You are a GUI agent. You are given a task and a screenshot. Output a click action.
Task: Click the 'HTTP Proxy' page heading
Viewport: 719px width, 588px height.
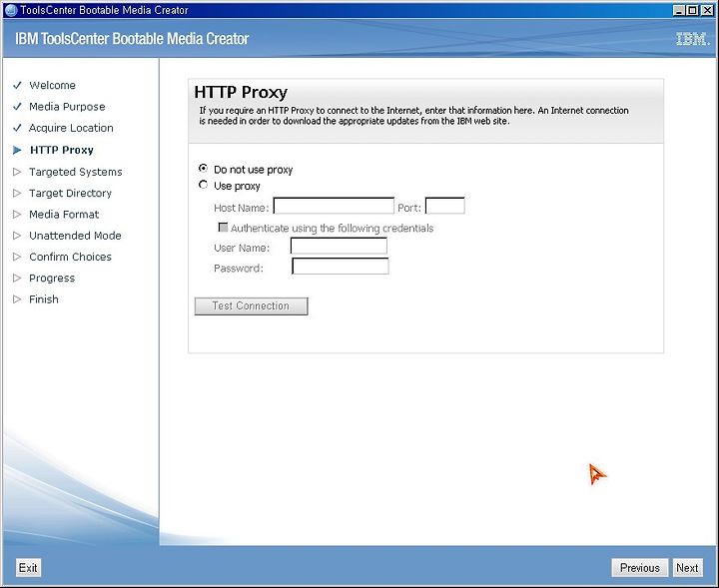click(241, 92)
